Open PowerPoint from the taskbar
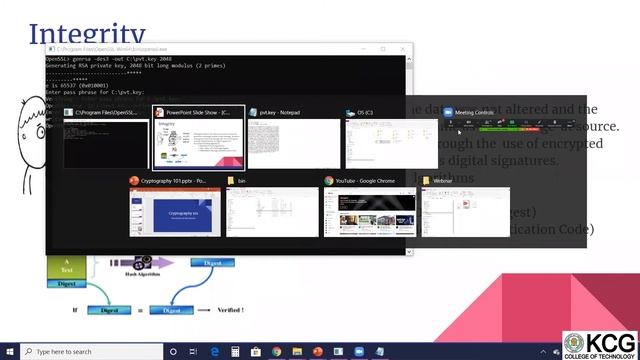This screenshot has height=360, width=640. pos(318,351)
